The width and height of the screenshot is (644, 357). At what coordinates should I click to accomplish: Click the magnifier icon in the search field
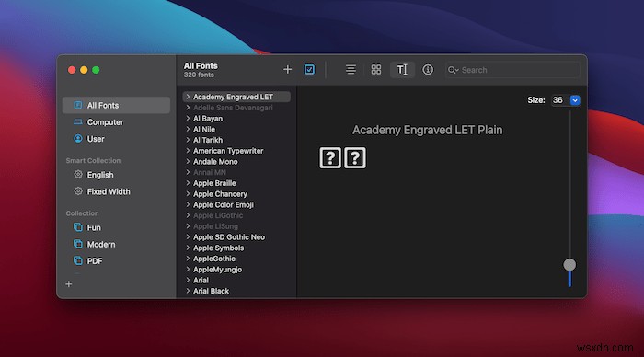[x=453, y=70]
